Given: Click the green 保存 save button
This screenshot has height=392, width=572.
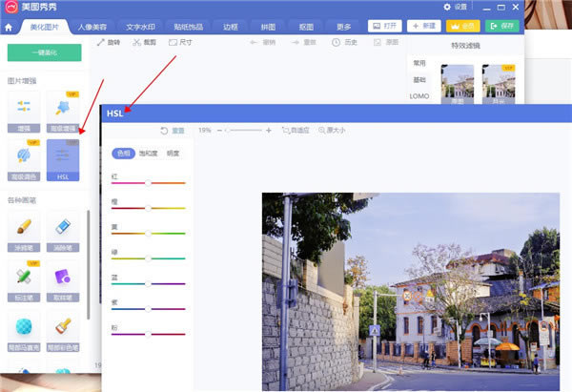Looking at the screenshot, I should point(502,26).
